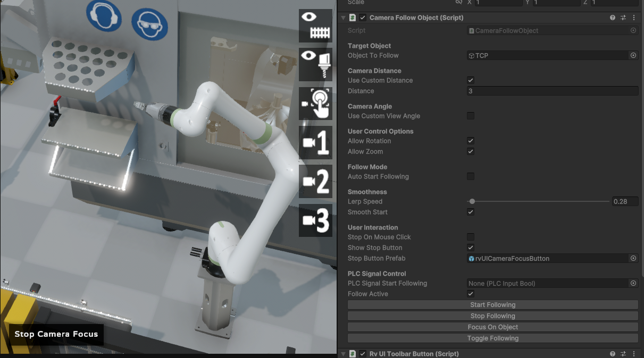Click the Lerp Speed value field 0.28
This screenshot has height=358, width=644.
pos(625,201)
